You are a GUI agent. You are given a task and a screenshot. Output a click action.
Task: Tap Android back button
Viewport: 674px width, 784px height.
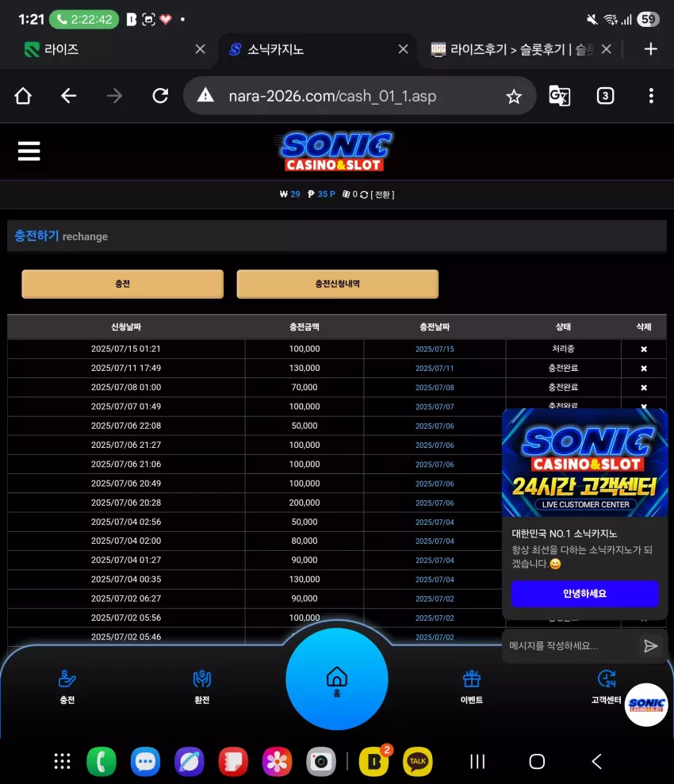coord(596,762)
